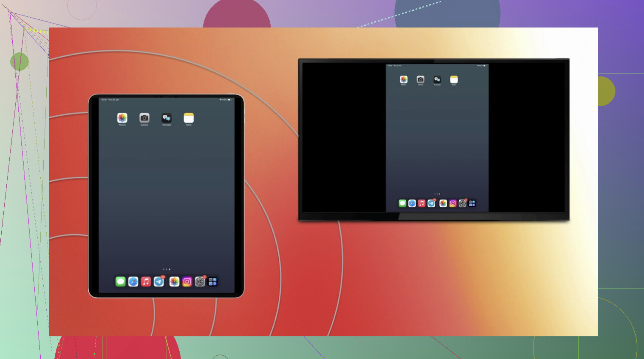This screenshot has width=644, height=359.
Task: Click the Instagram icon on the TV dock
Action: (453, 203)
